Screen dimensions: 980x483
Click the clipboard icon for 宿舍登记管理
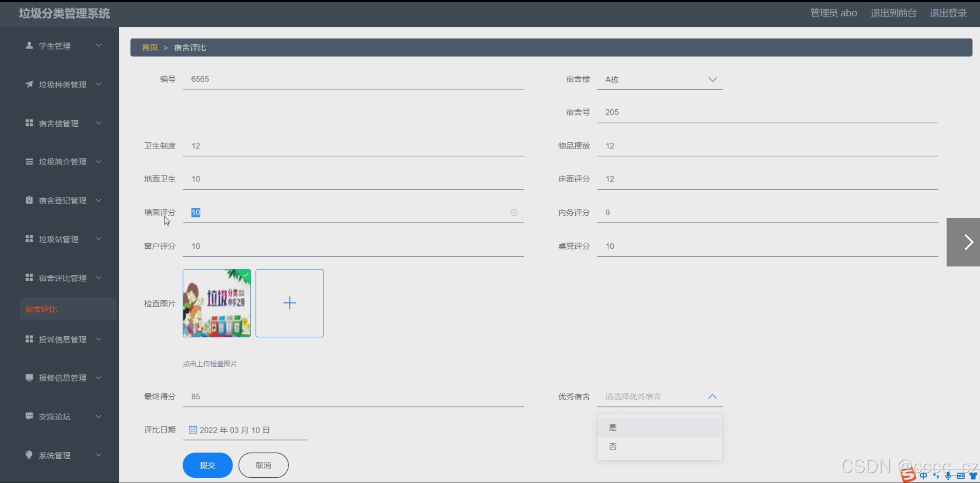pos(29,200)
